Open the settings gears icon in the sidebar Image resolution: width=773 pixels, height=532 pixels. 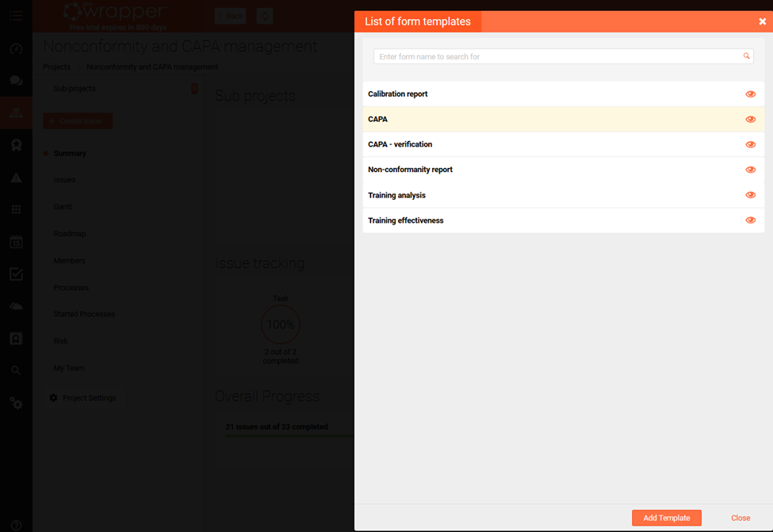(x=16, y=404)
